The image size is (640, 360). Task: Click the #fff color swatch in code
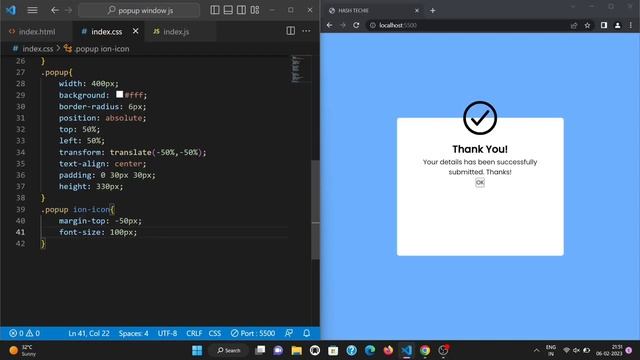tap(120, 94)
